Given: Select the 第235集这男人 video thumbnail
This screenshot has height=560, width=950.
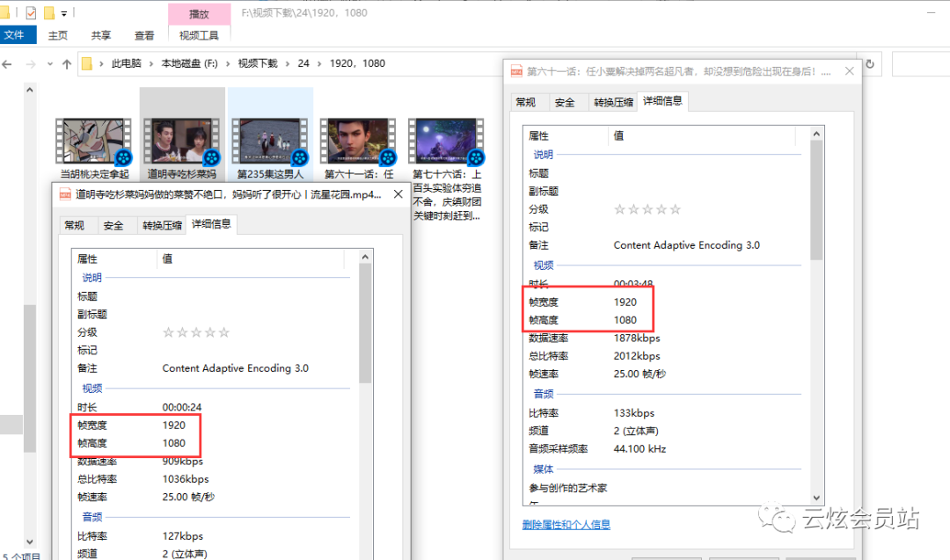Looking at the screenshot, I should click(270, 141).
